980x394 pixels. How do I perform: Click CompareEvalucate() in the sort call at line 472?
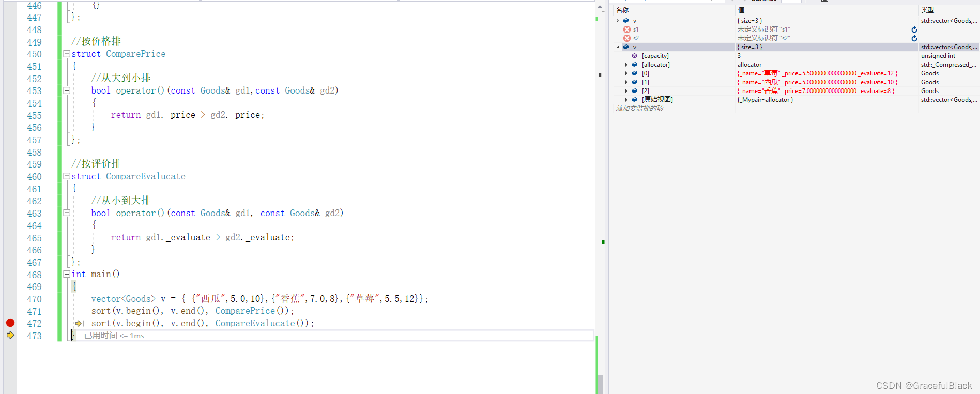[262, 323]
